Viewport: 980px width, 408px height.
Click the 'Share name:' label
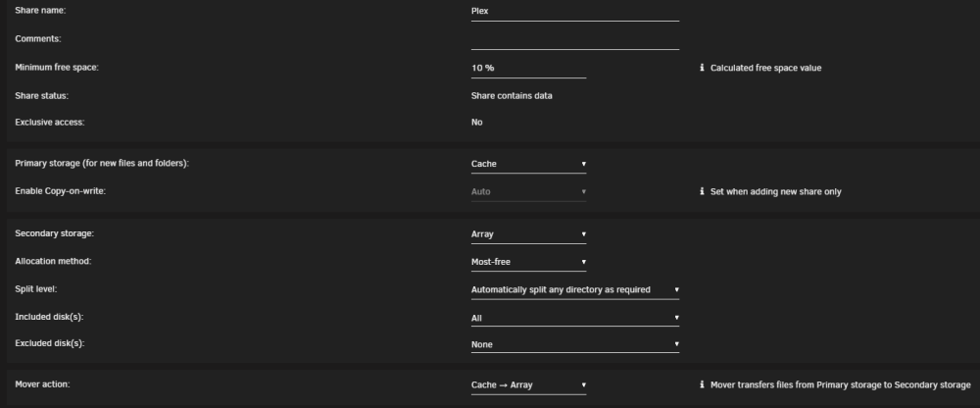click(x=40, y=11)
